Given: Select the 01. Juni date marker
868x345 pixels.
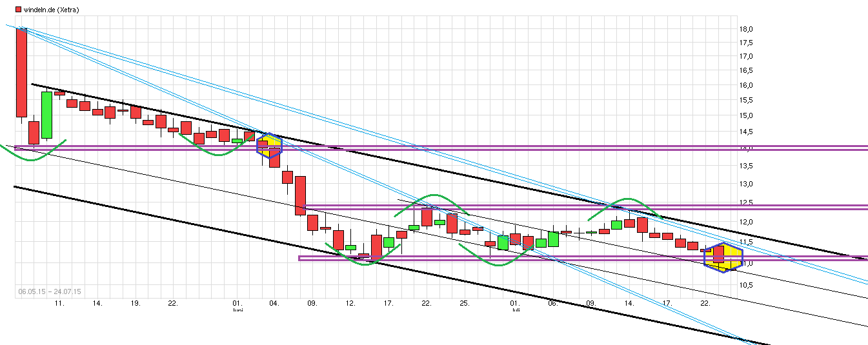Looking at the screenshot, I should click(x=237, y=305).
